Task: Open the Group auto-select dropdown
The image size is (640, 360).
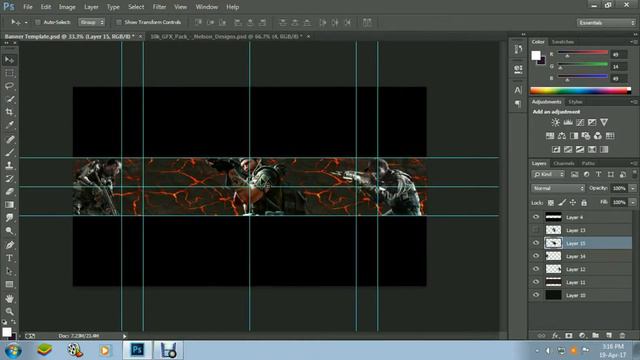Action: [x=91, y=22]
